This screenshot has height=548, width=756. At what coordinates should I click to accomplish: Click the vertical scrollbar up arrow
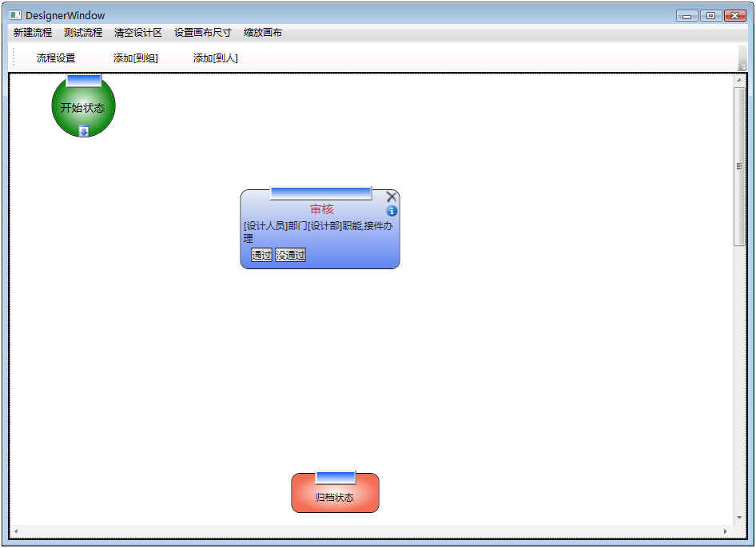coord(739,80)
